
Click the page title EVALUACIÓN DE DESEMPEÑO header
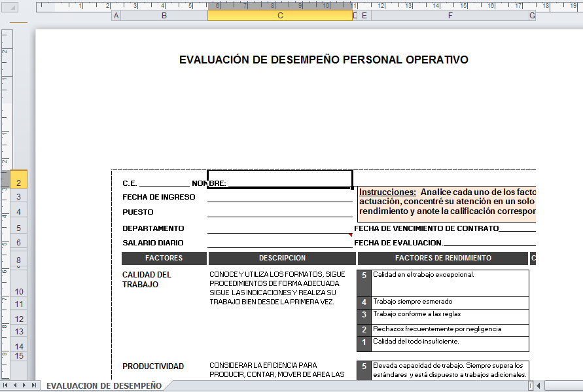click(323, 60)
